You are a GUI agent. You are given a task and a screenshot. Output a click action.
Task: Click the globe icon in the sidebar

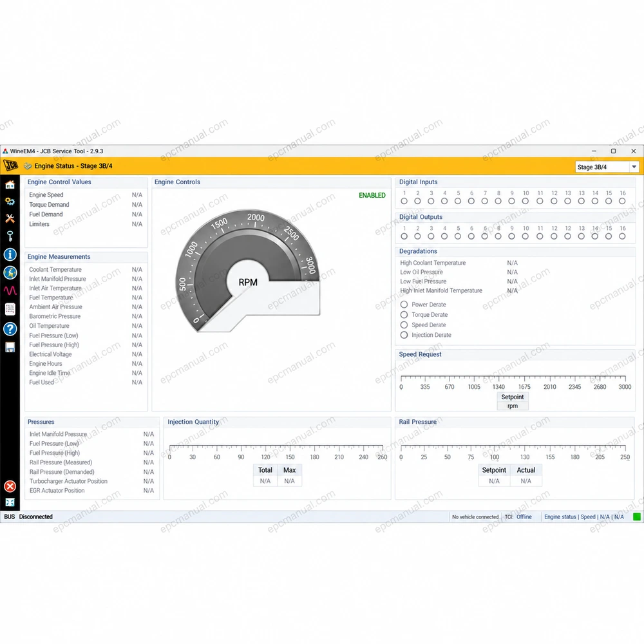10,272
